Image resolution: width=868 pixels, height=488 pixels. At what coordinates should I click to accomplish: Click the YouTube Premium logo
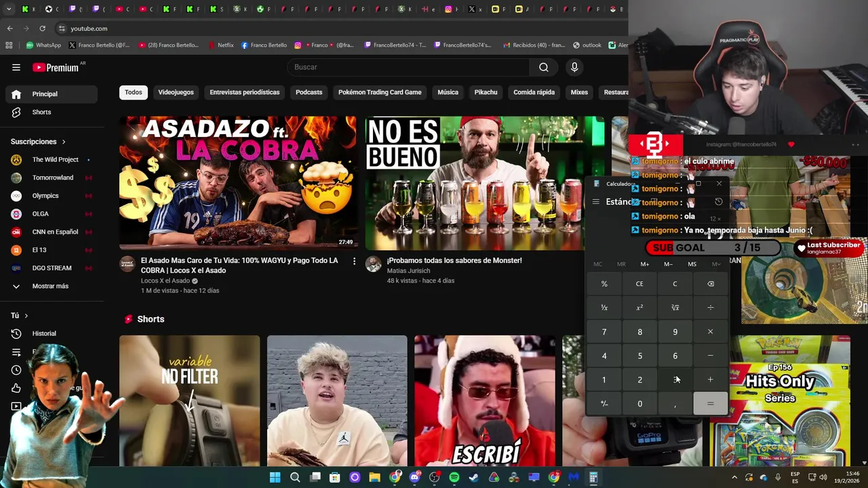coord(56,67)
